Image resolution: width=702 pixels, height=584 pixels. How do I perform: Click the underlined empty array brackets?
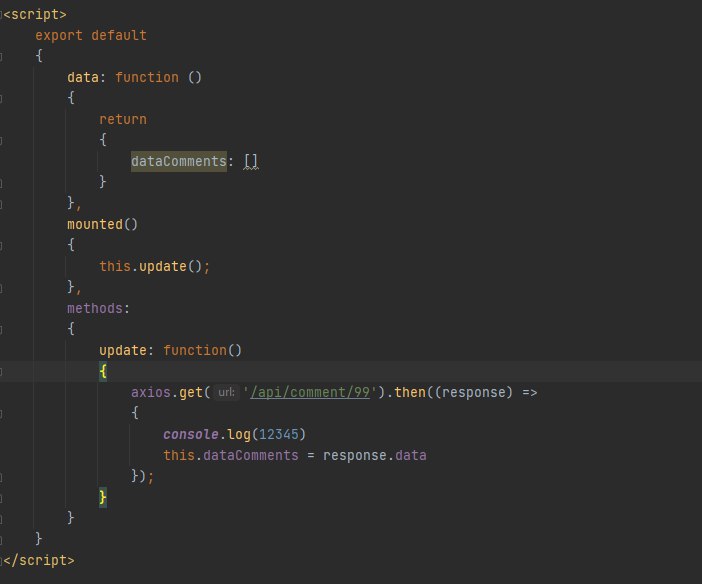pyautogui.click(x=251, y=161)
